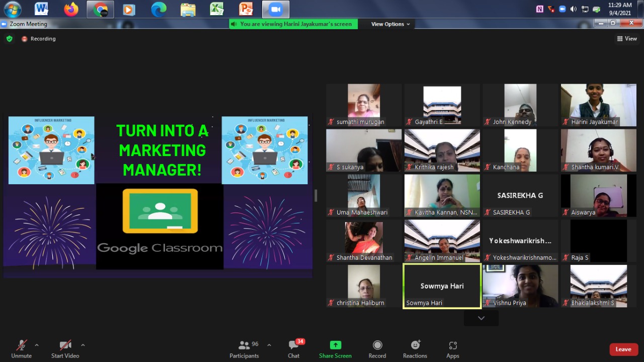This screenshot has width=644, height=362.
Task: Click the red Leave button
Action: pos(623,349)
